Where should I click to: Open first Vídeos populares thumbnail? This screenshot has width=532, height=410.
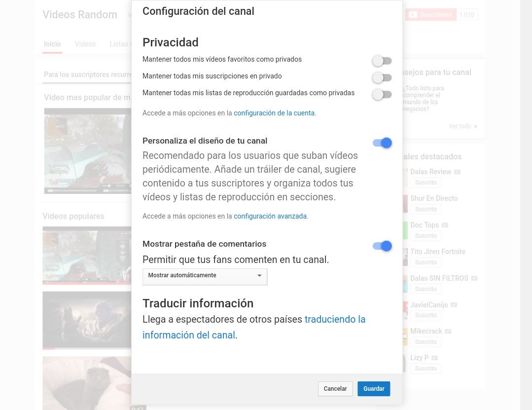coord(87,255)
